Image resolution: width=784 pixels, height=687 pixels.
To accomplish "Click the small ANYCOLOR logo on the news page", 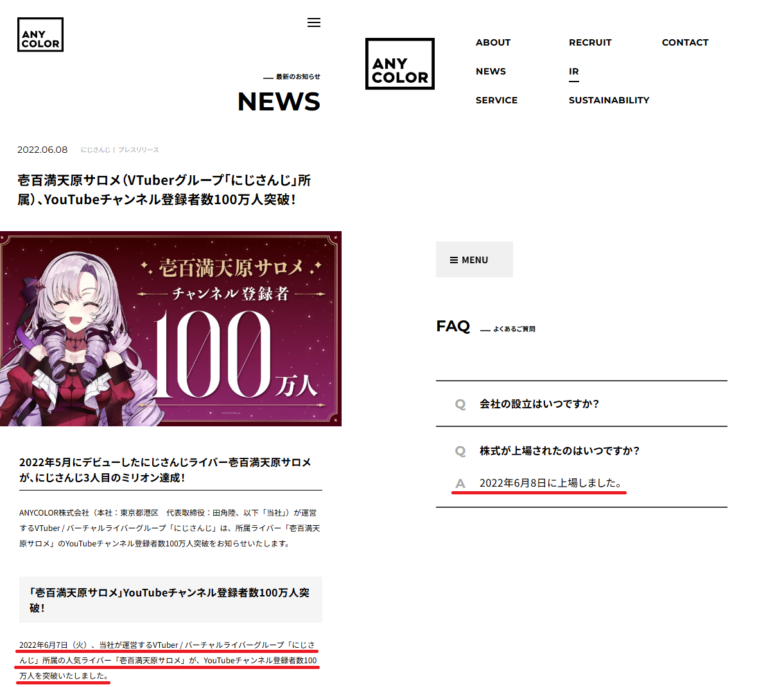I will [40, 35].
